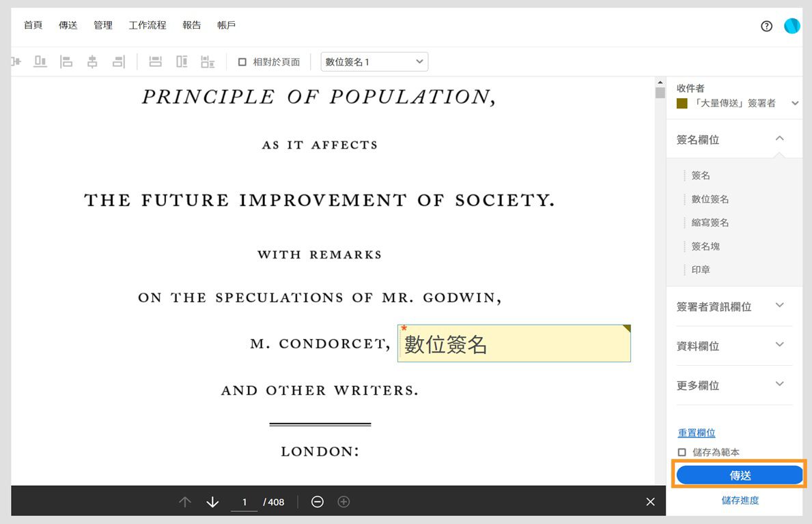Open the help question mark icon

click(x=766, y=27)
